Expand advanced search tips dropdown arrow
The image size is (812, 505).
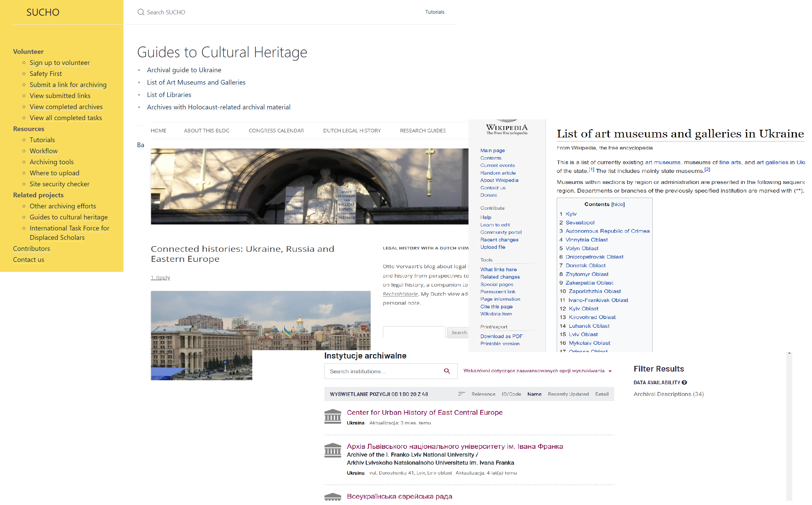pyautogui.click(x=610, y=371)
